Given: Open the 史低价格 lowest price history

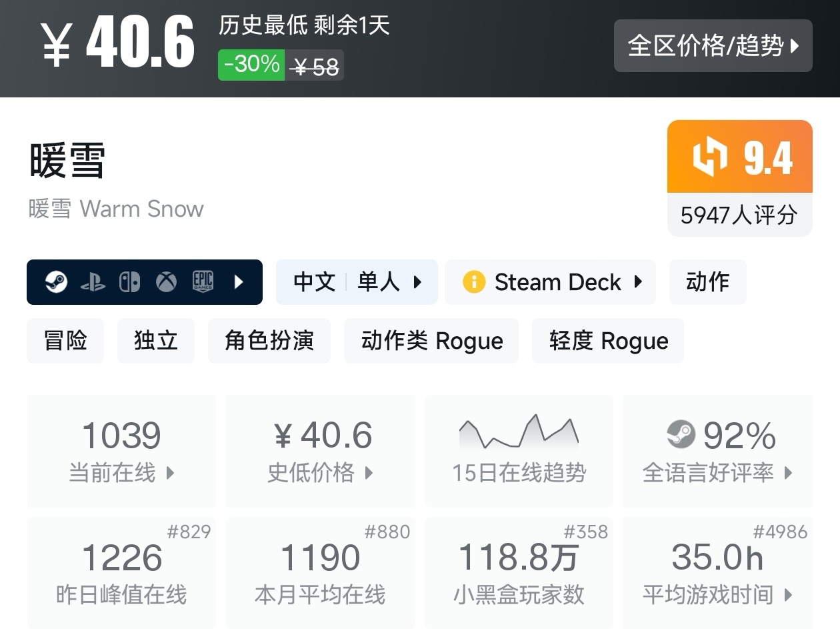Looking at the screenshot, I should coord(320,451).
